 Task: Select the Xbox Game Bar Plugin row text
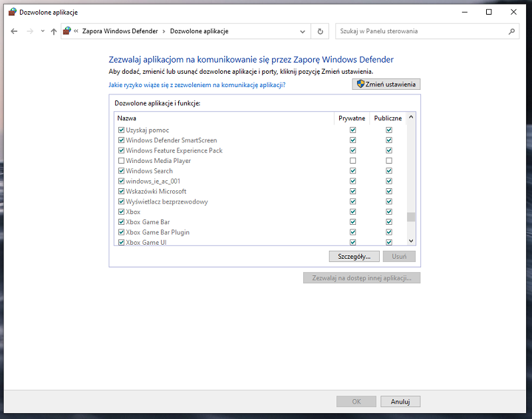pos(158,232)
